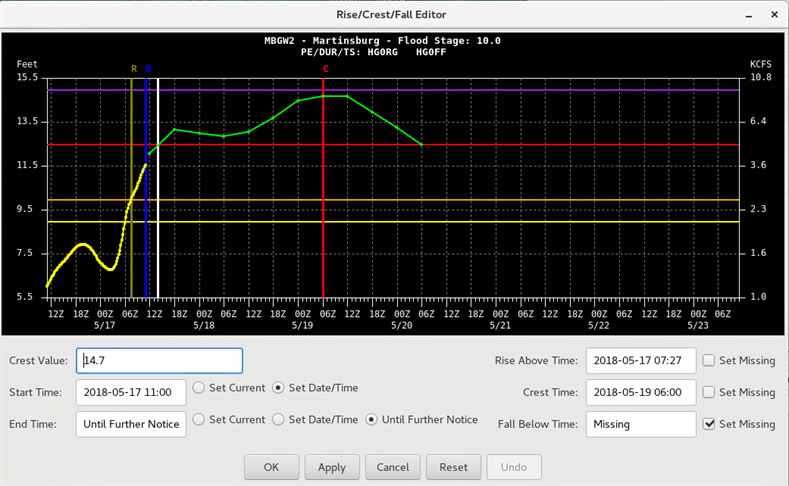Minimize the Rise/Crest/Fall Editor window
The height and width of the screenshot is (486, 789).
[x=749, y=15]
